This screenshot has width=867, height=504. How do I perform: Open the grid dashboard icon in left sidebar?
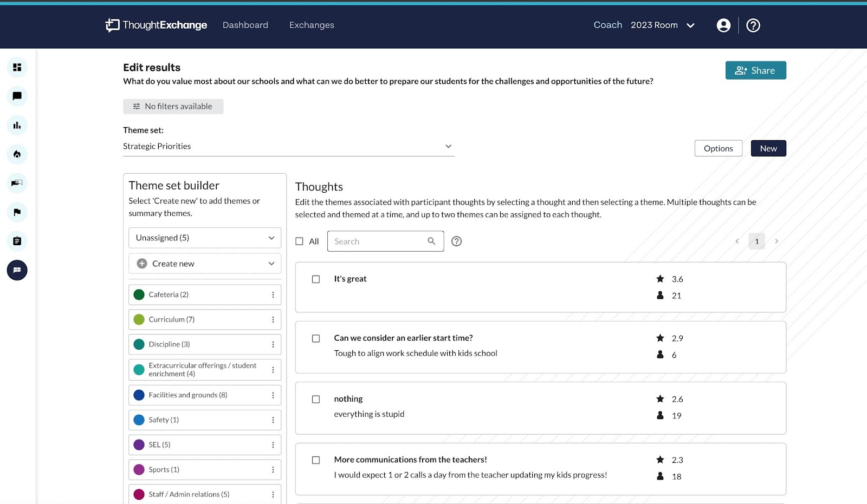(x=17, y=67)
